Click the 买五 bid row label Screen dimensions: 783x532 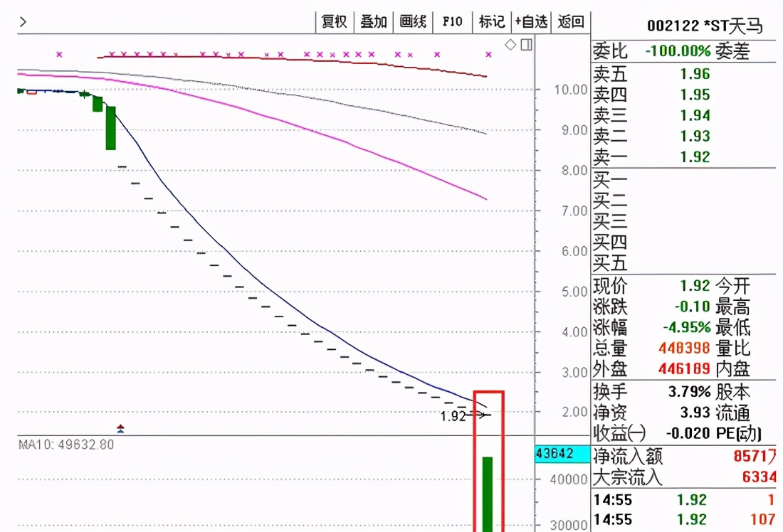[x=610, y=263]
